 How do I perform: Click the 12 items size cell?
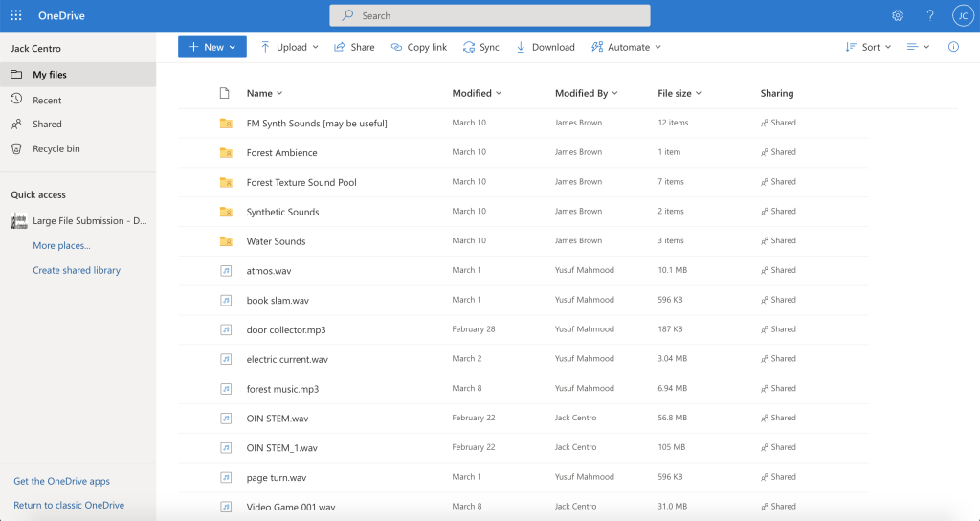pos(673,123)
